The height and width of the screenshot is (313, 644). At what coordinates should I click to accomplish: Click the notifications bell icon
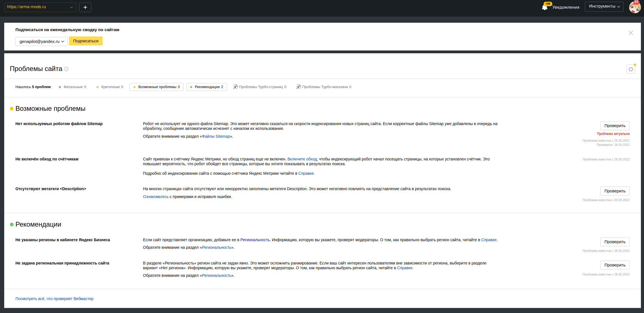[x=544, y=7]
